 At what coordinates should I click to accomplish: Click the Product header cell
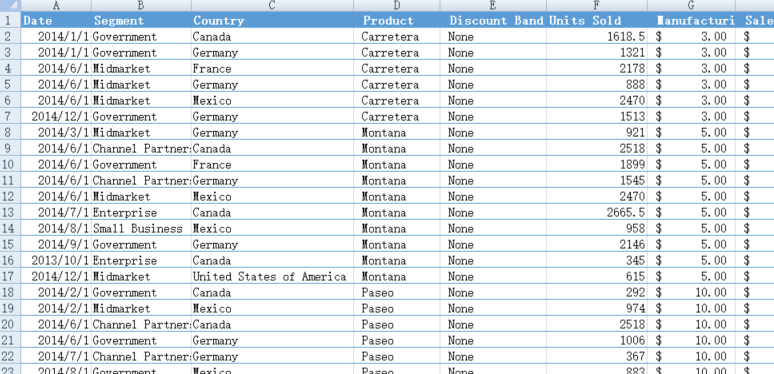pos(397,20)
